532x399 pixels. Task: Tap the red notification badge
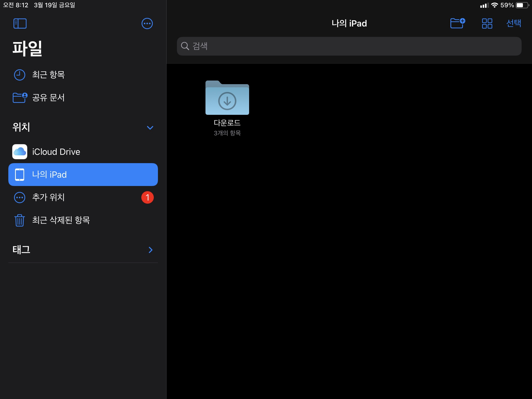[147, 197]
